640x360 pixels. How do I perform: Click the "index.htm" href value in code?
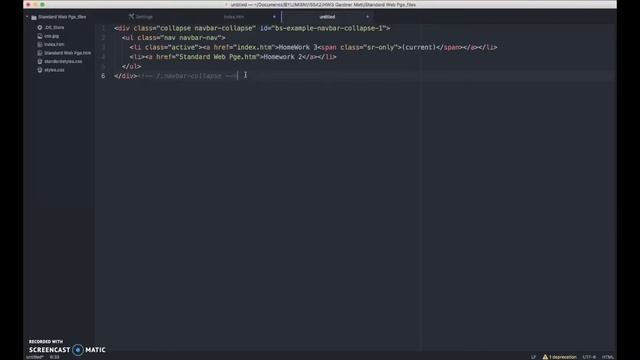pyautogui.click(x=254, y=47)
